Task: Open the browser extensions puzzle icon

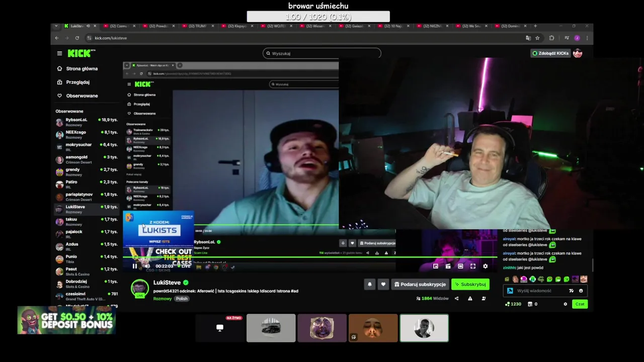Action: [x=551, y=38]
